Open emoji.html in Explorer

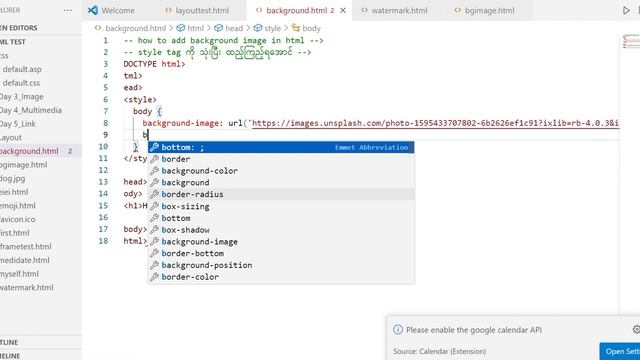tap(41, 206)
